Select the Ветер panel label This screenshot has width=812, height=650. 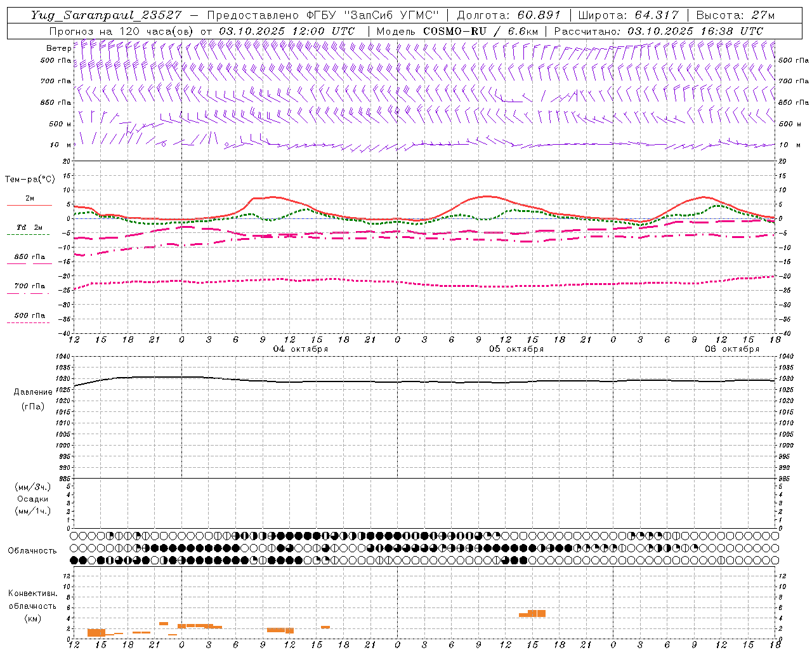58,48
